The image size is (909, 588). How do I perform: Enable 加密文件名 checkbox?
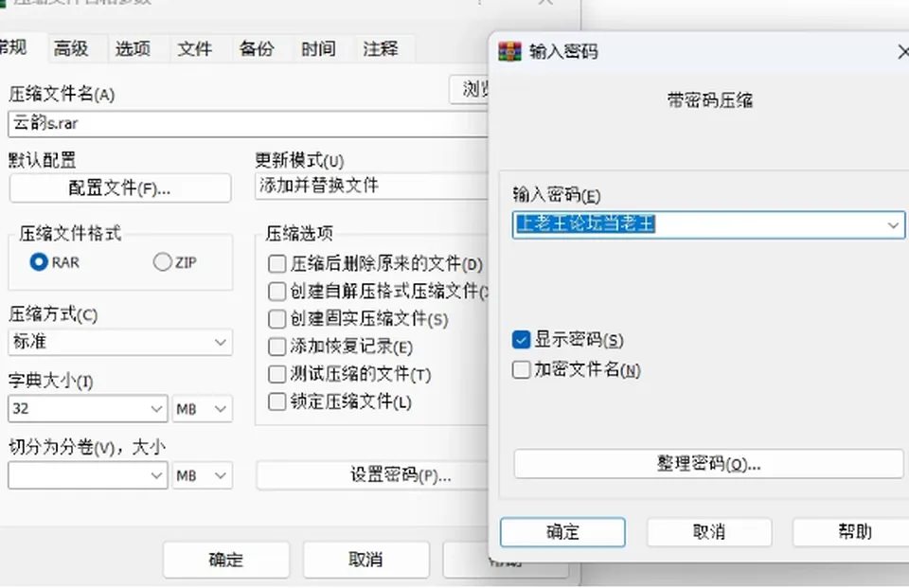[521, 369]
